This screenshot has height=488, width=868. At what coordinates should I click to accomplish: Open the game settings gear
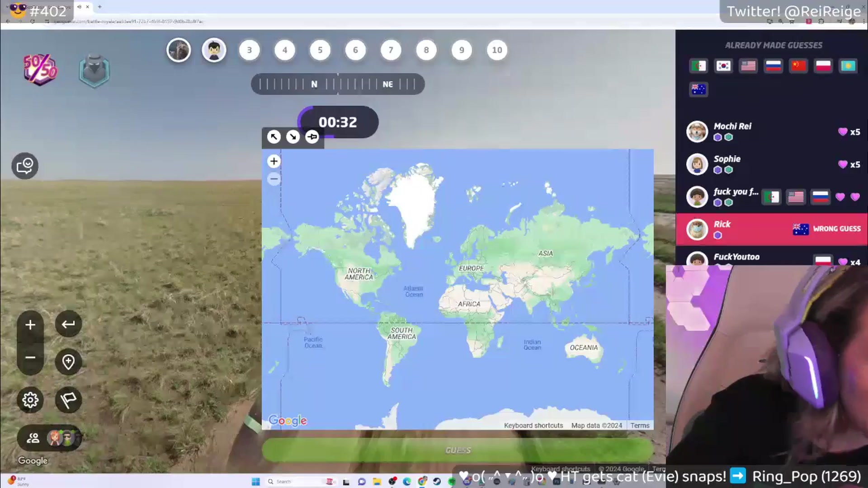click(x=30, y=400)
